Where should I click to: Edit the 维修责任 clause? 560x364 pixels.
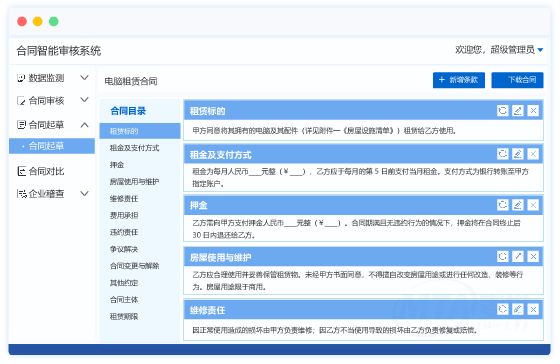(518, 309)
